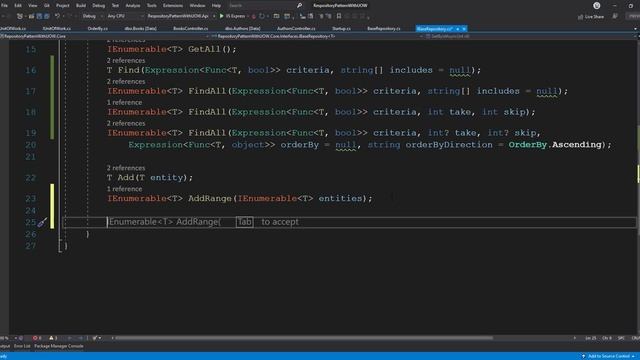Image resolution: width=640 pixels, height=360 pixels.
Task: Open the Project menu
Action: 62,6
